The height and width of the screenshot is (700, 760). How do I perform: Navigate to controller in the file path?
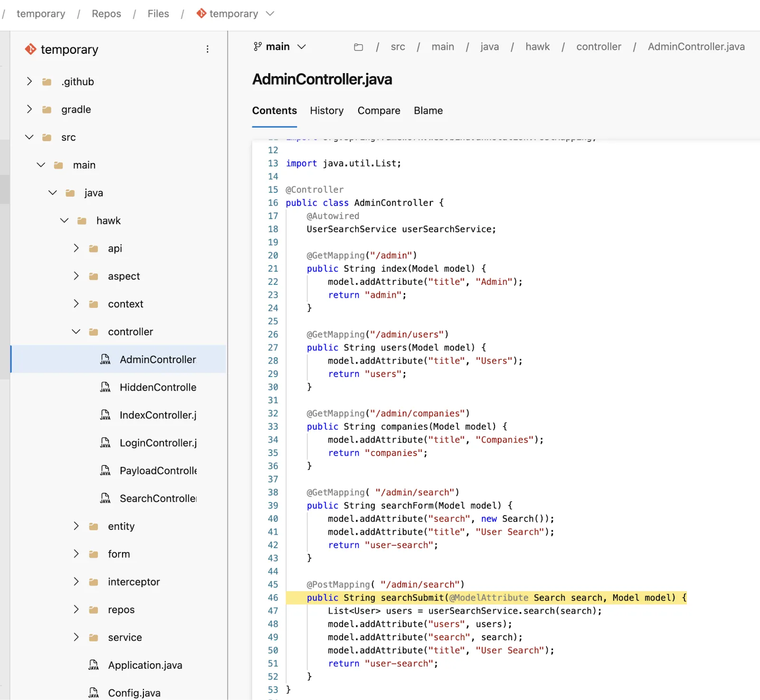tap(599, 47)
